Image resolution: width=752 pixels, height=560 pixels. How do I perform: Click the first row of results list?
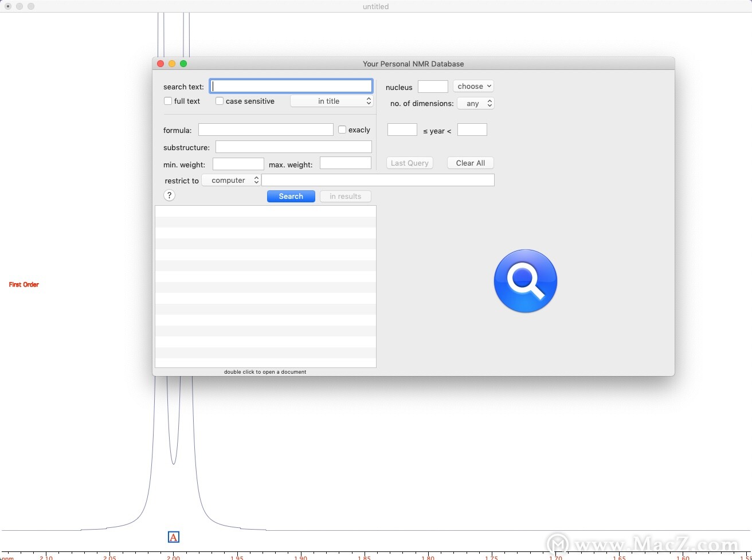click(x=265, y=211)
